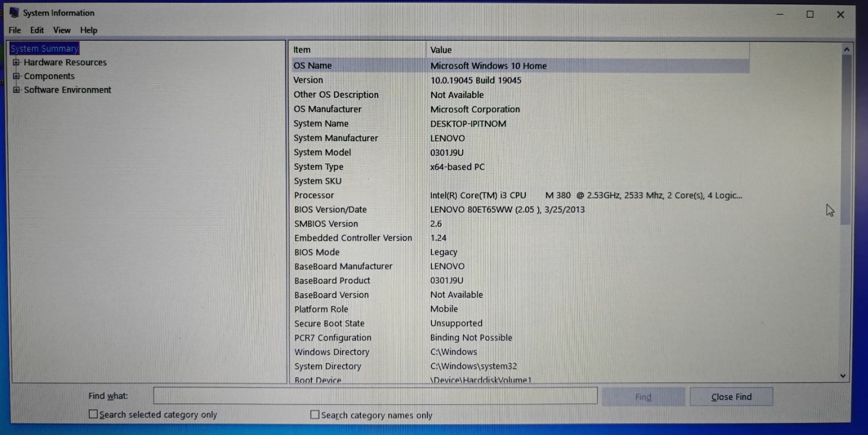Click the value Microsoft Windows 10 Home

point(488,66)
